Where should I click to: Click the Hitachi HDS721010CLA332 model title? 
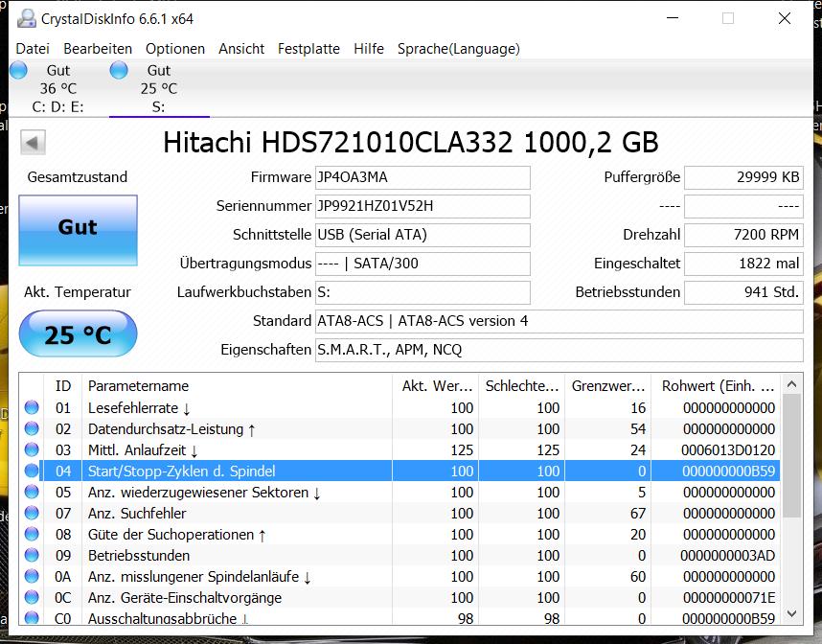tap(410, 142)
